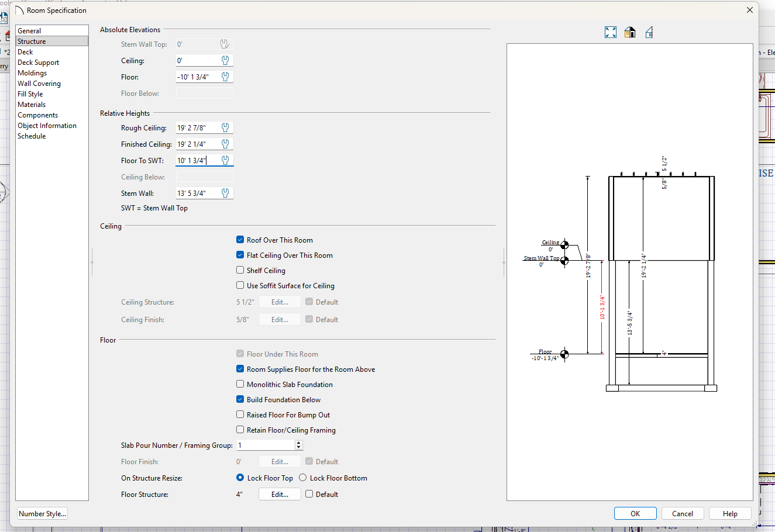The image size is (775, 532).
Task: Check Monolithic Slab Foundation option
Action: point(240,384)
